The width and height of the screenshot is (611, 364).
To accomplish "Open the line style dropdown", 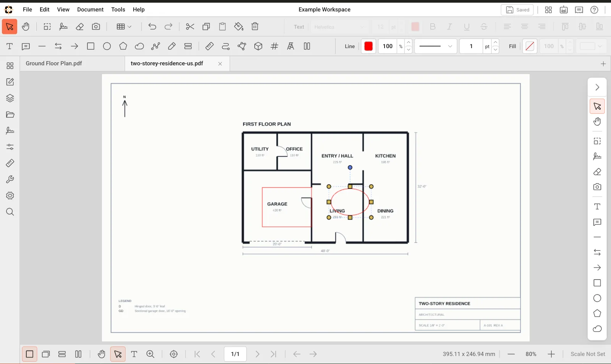I will [x=436, y=46].
